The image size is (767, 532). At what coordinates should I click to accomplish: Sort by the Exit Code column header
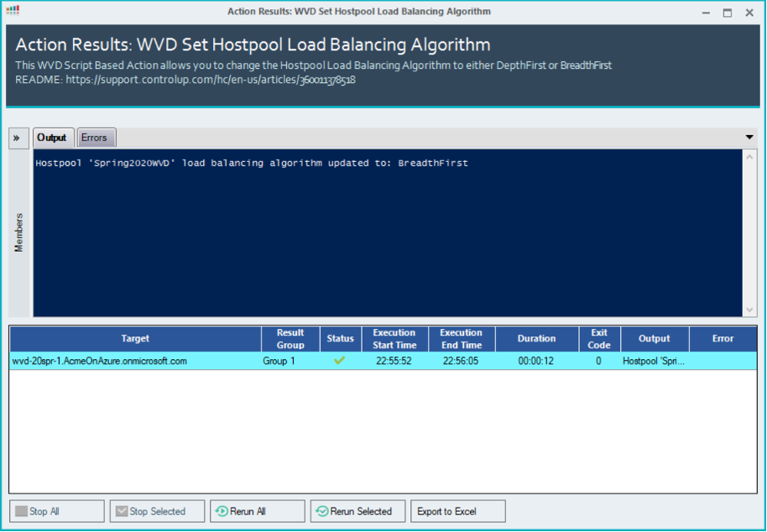coord(599,339)
